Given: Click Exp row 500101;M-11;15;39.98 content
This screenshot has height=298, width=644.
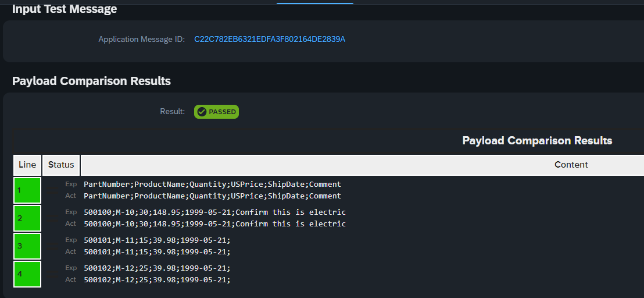Looking at the screenshot, I should pos(158,240).
